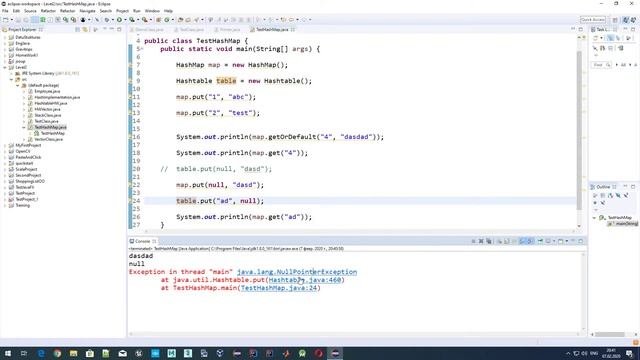Open the Window menu
Viewport: 640px width, 360px height.
152,11
